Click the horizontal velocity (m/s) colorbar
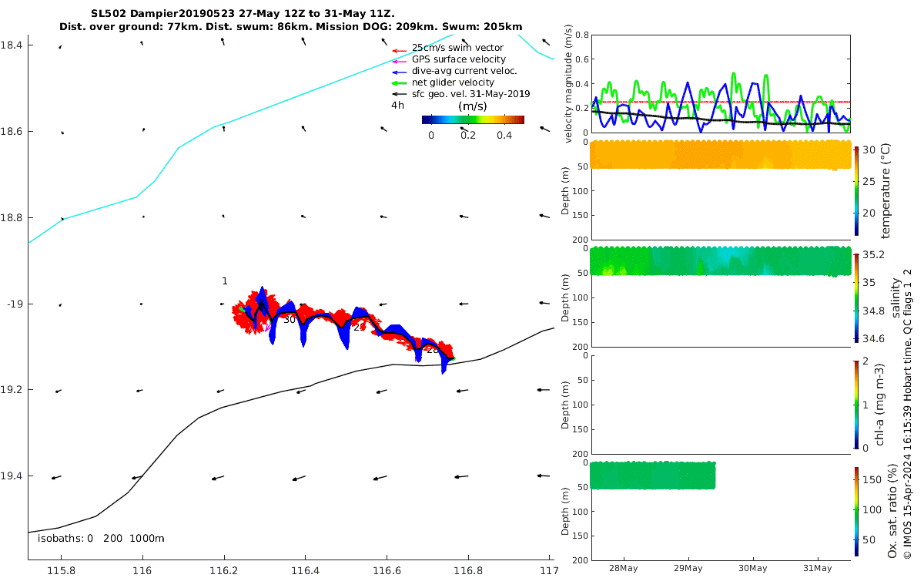The height and width of the screenshot is (578, 924). [x=473, y=119]
